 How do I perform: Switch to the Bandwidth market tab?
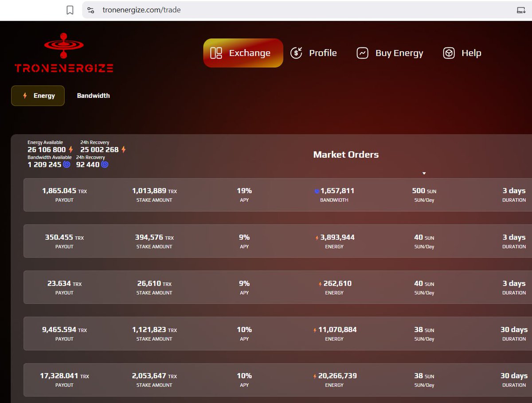point(93,96)
